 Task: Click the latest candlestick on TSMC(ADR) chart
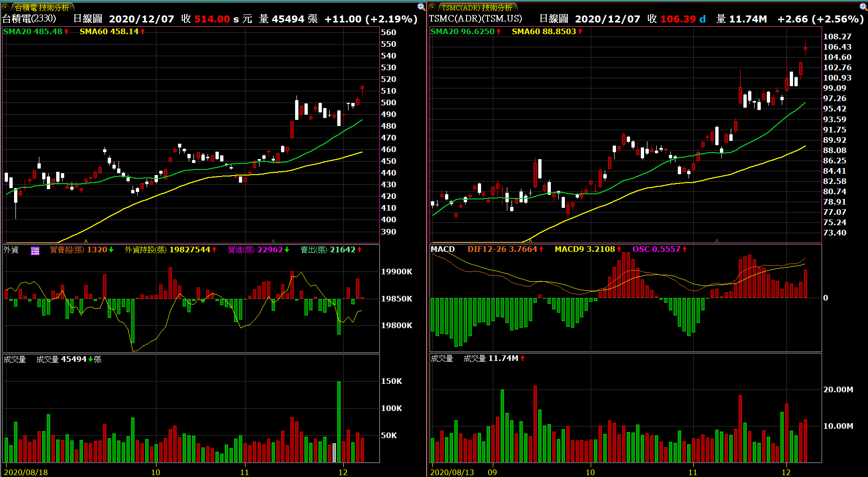point(806,48)
